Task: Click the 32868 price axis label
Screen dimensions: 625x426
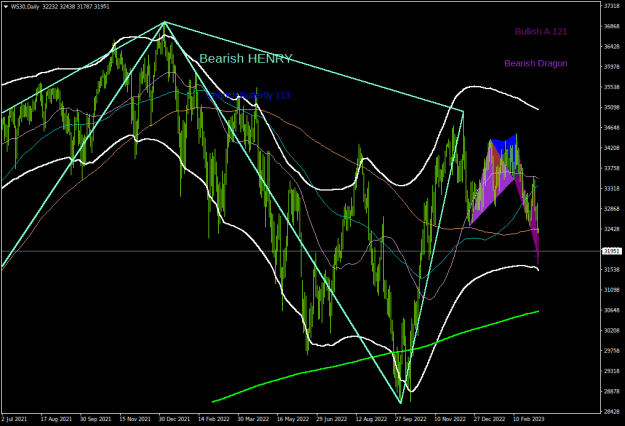Action: point(611,209)
